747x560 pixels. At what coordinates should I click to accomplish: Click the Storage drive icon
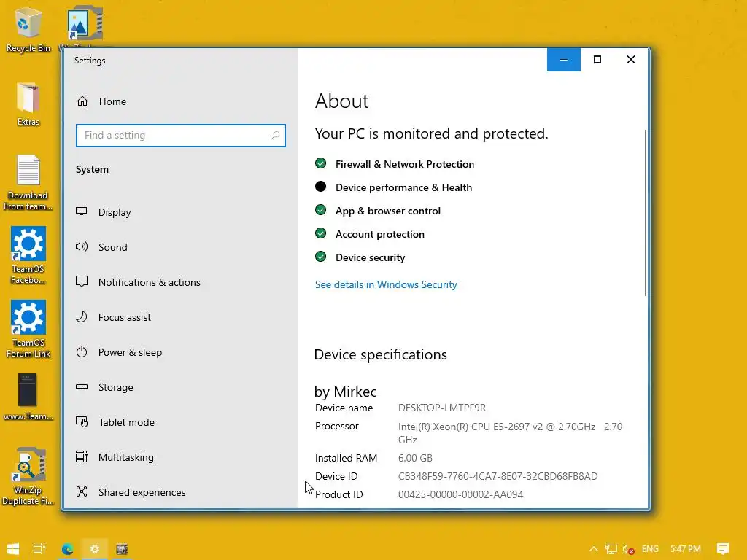point(82,386)
